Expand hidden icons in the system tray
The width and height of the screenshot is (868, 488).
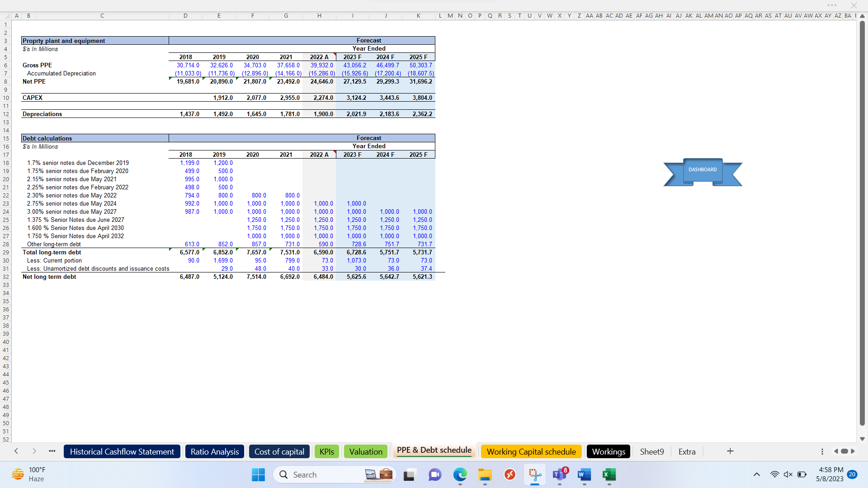(x=756, y=474)
